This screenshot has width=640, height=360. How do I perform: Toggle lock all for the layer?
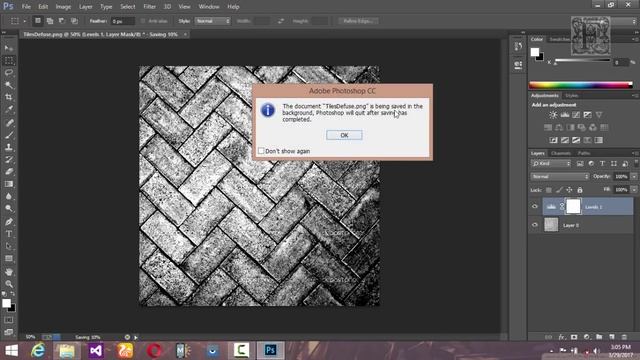[580, 190]
